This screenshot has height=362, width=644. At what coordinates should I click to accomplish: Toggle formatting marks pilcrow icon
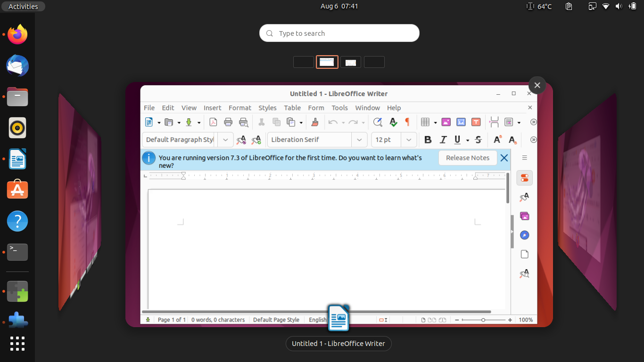coord(407,122)
